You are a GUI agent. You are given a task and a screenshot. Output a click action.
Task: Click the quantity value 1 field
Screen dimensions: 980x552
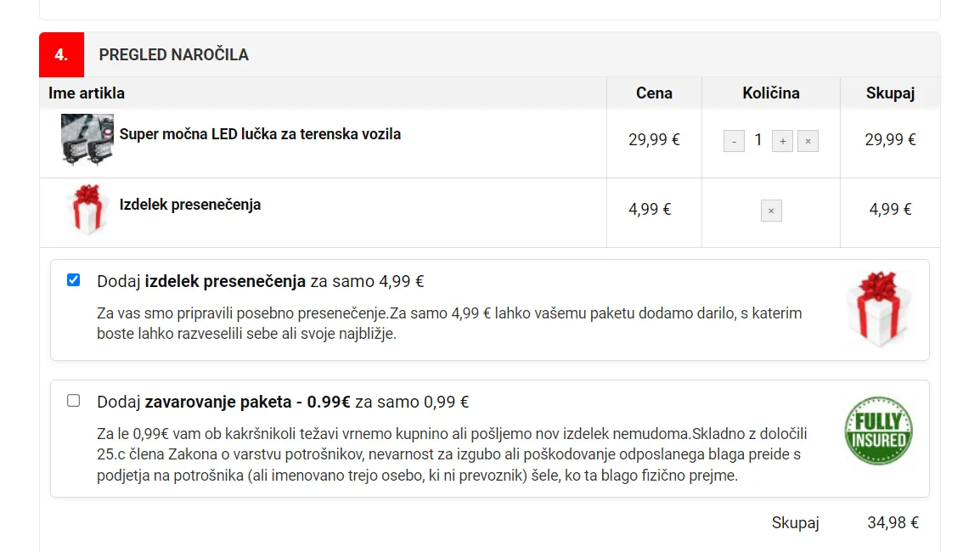[x=758, y=140]
